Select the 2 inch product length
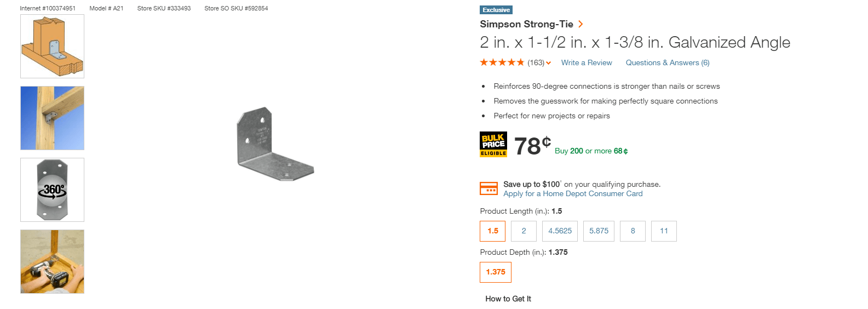 (x=524, y=231)
